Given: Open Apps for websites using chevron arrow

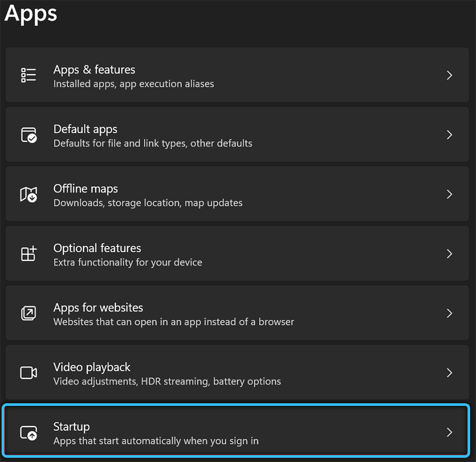Looking at the screenshot, I should (x=449, y=313).
